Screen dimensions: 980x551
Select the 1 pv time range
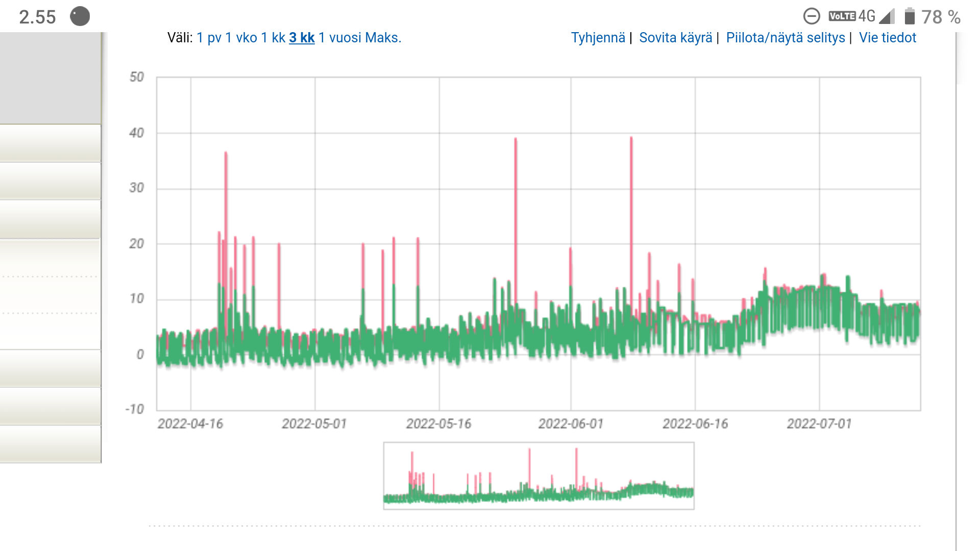(x=209, y=38)
